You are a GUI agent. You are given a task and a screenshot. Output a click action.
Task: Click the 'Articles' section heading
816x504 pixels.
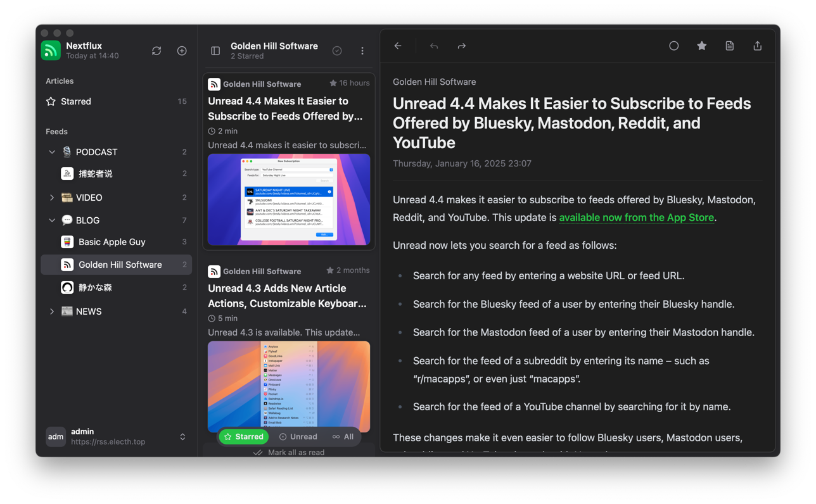pyautogui.click(x=60, y=81)
